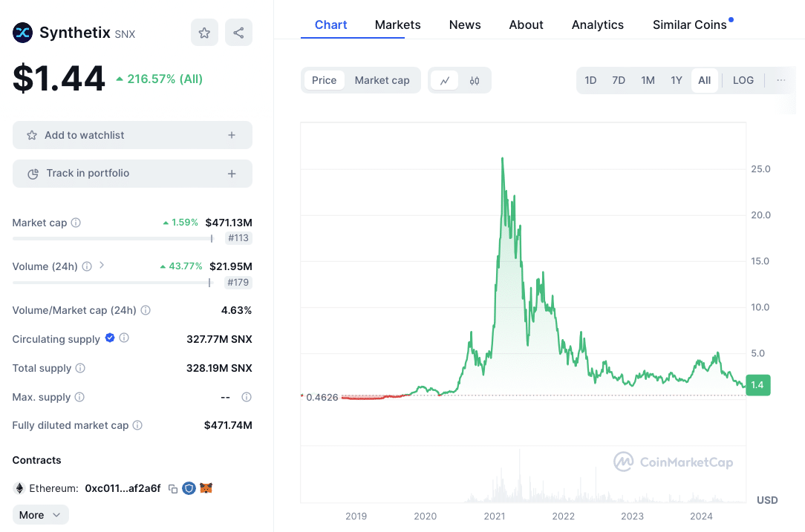The width and height of the screenshot is (805, 532).
Task: Show the Total supply info icon
Action: [x=80, y=368]
